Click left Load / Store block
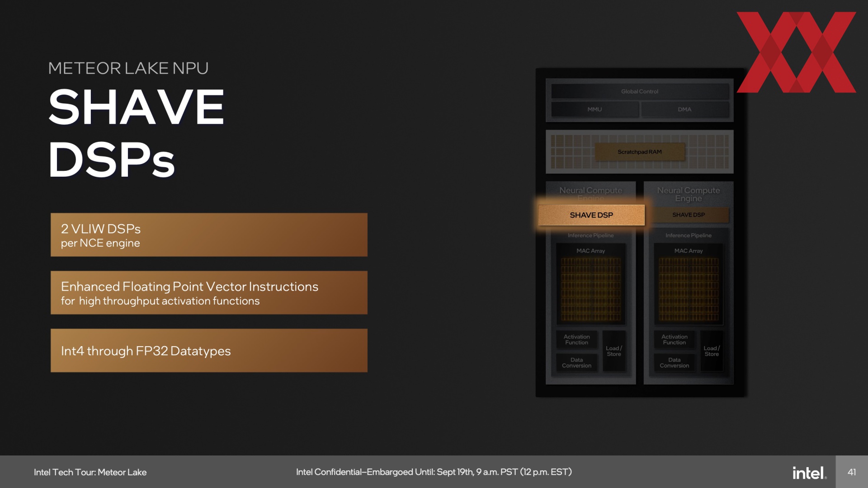Viewport: 868px width, 488px height. tap(614, 351)
